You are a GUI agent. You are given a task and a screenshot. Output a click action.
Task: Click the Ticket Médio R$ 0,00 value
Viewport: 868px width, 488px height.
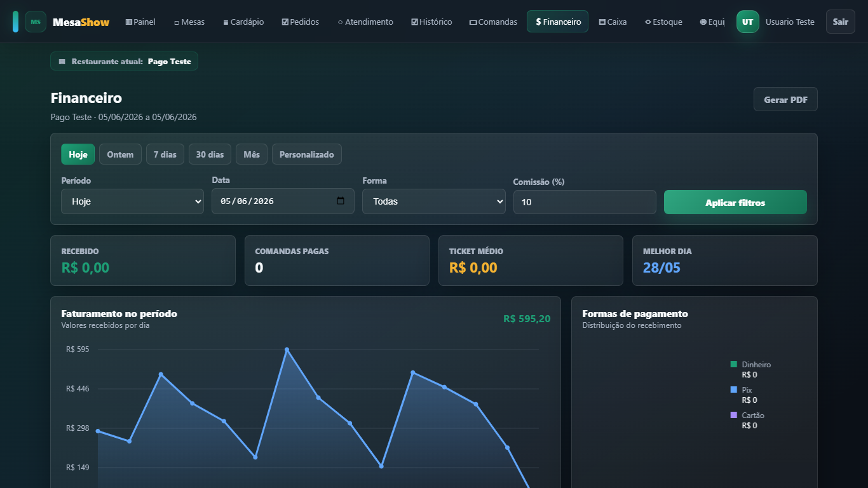click(473, 268)
